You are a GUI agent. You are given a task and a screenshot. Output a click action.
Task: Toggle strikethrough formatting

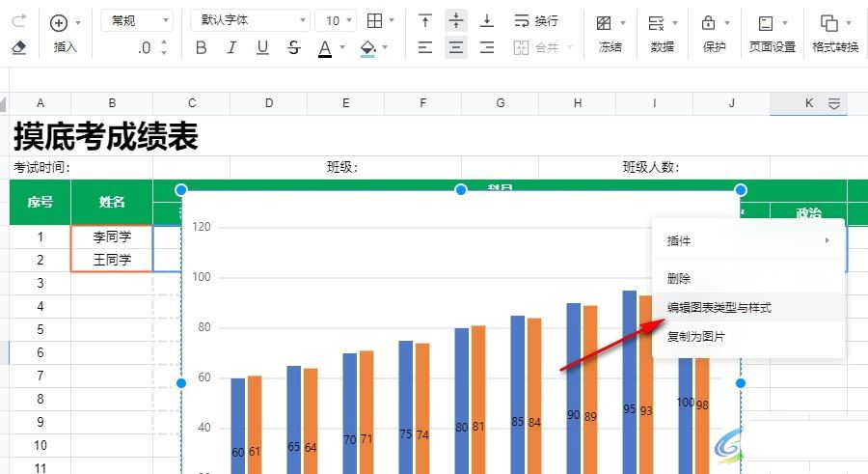tap(294, 47)
